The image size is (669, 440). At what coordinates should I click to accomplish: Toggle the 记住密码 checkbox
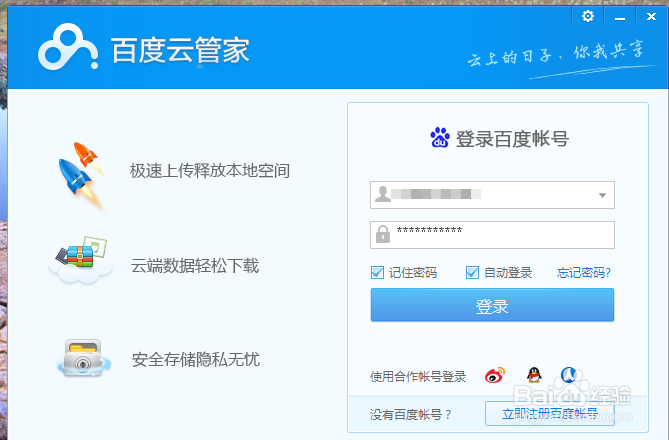(377, 272)
